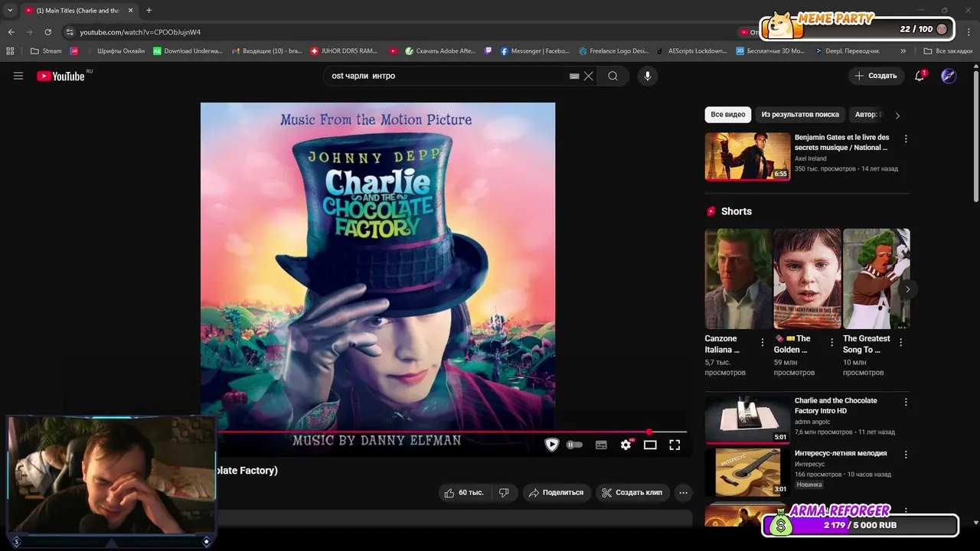Open the account avatar menu
The image size is (980, 551).
point(949,76)
